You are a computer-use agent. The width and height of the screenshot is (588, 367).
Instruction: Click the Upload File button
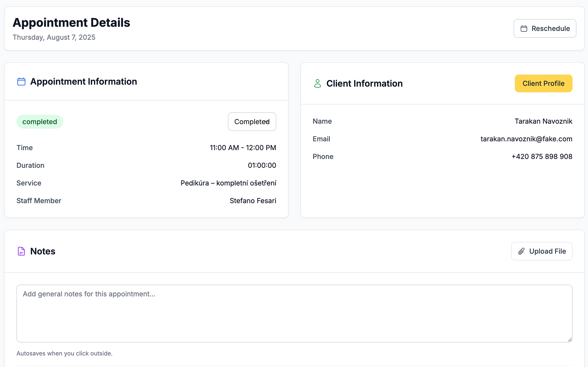[542, 251]
